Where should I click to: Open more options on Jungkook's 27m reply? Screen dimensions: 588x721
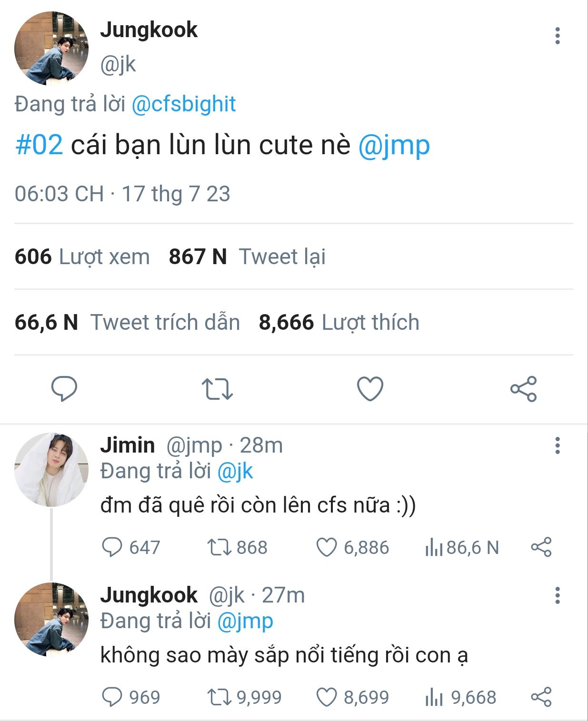pos(557,595)
